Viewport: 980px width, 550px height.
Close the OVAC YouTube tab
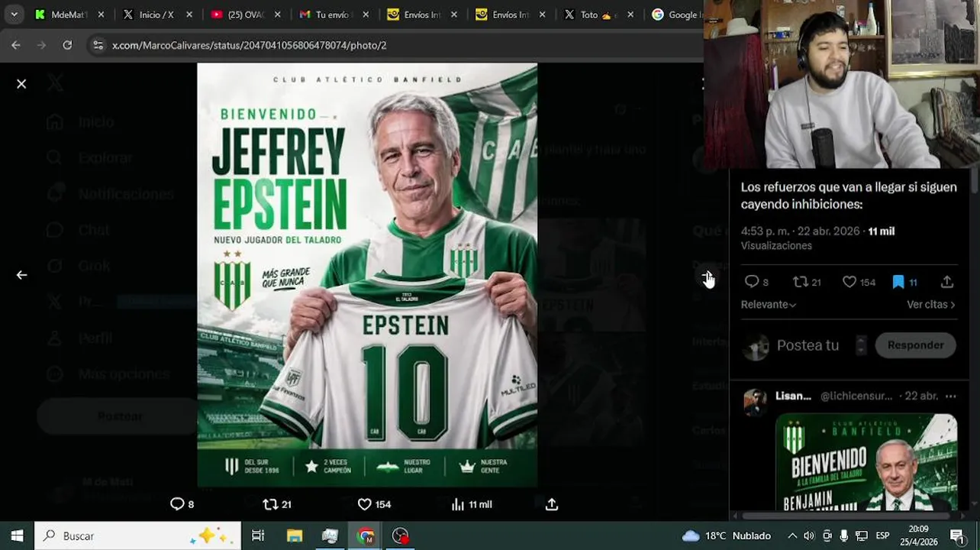pyautogui.click(x=278, y=15)
